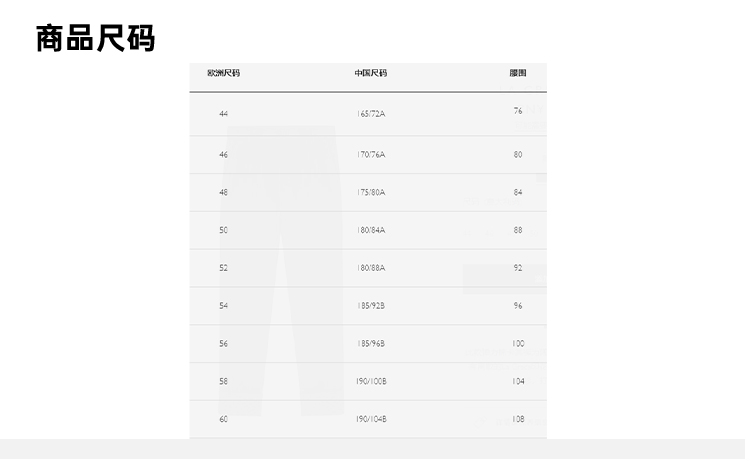Select European size 60 cell
This screenshot has width=750, height=466.
tap(223, 419)
